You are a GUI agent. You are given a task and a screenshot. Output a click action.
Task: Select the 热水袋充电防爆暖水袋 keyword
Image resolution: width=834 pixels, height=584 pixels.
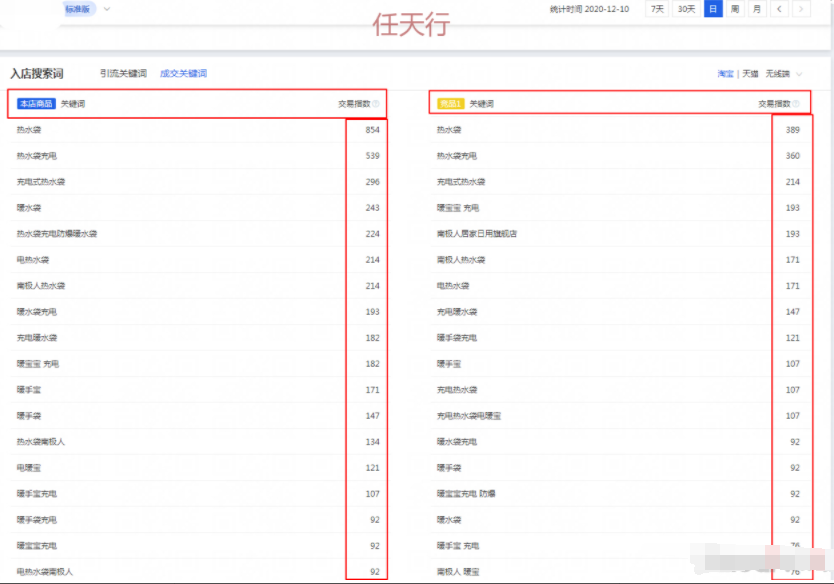pyautogui.click(x=57, y=234)
